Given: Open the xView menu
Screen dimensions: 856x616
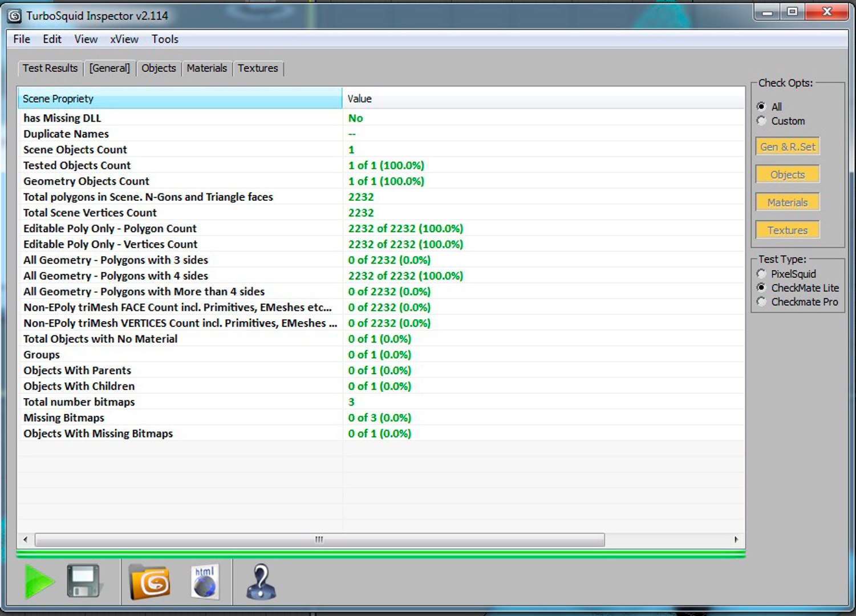Looking at the screenshot, I should coord(124,39).
